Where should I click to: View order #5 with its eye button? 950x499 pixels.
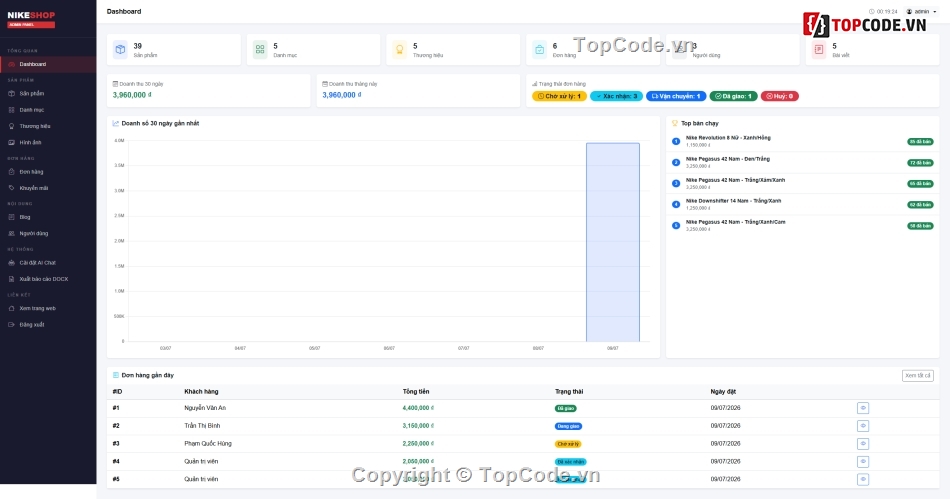coord(863,480)
